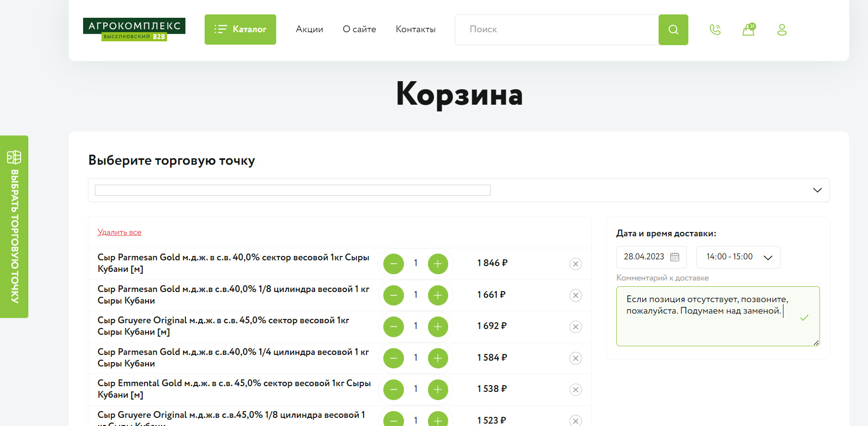Click the Агрокомплекс logo

134,29
